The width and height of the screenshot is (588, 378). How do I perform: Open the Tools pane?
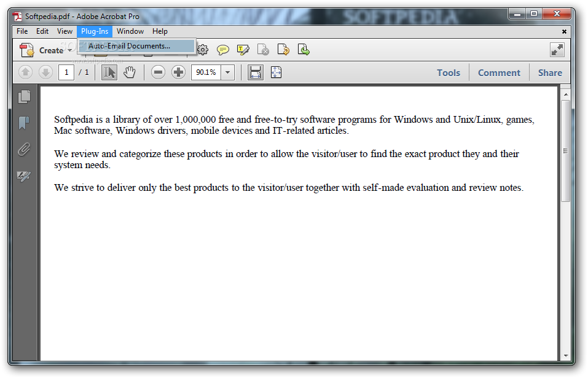pos(449,72)
